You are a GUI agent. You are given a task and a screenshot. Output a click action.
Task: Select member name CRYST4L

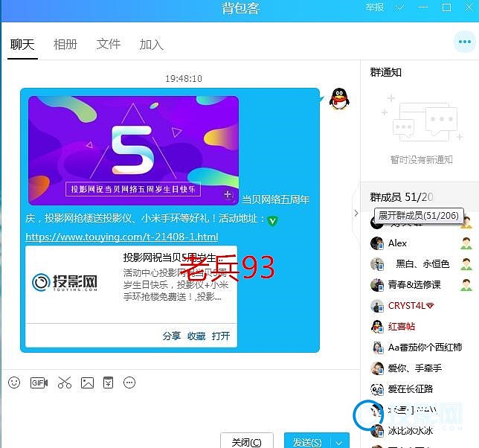point(411,306)
